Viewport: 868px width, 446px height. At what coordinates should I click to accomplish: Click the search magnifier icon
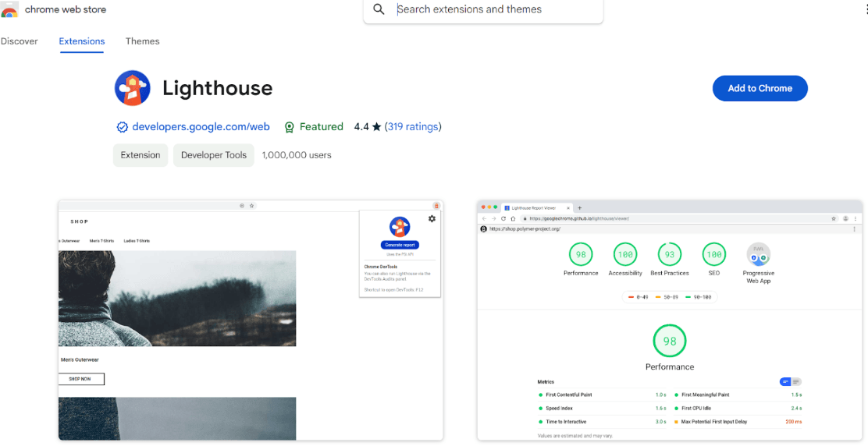[379, 9]
